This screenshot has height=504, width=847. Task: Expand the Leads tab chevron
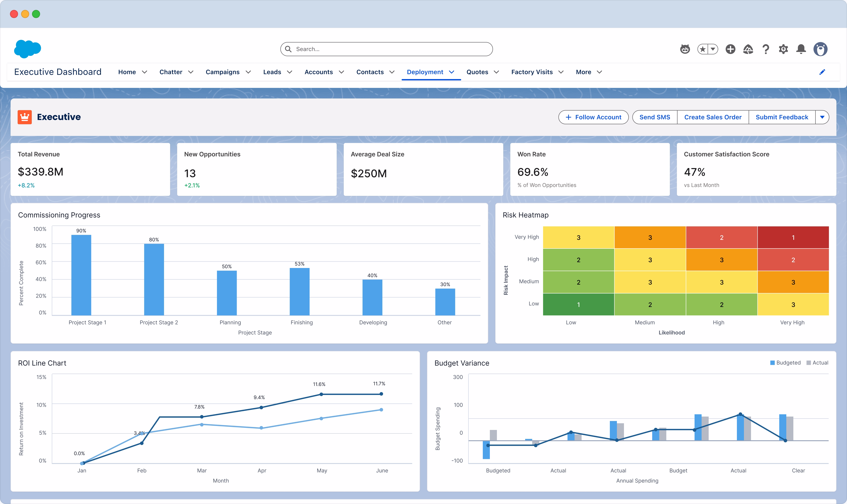[290, 72]
